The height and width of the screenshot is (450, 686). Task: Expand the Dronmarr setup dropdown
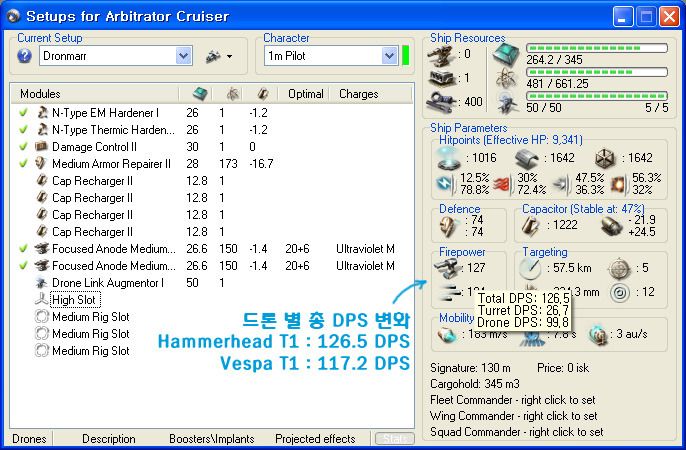pos(184,56)
